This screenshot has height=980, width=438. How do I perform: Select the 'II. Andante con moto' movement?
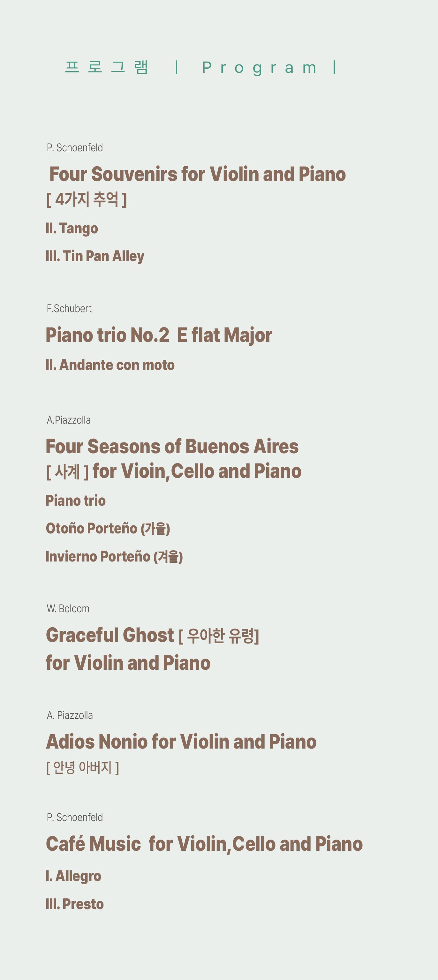[x=110, y=365]
